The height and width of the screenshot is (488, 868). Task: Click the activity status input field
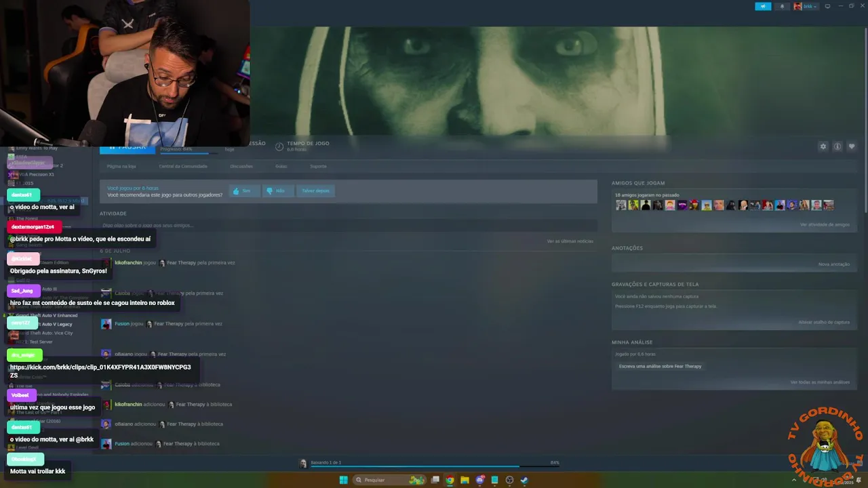pyautogui.click(x=349, y=225)
